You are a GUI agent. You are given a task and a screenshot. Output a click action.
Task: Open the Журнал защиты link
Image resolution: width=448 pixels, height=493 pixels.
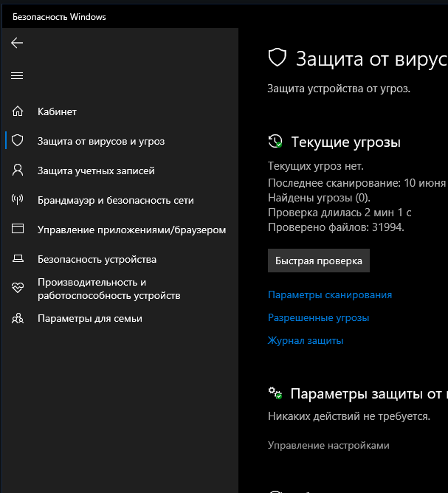305,340
